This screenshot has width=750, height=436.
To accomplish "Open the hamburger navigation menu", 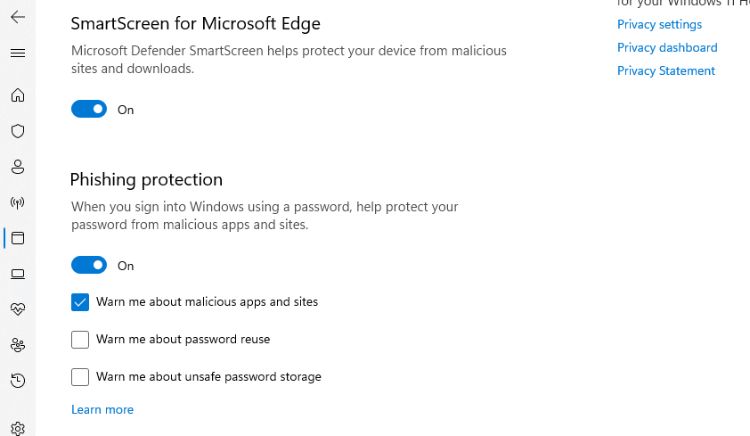I will 17,53.
